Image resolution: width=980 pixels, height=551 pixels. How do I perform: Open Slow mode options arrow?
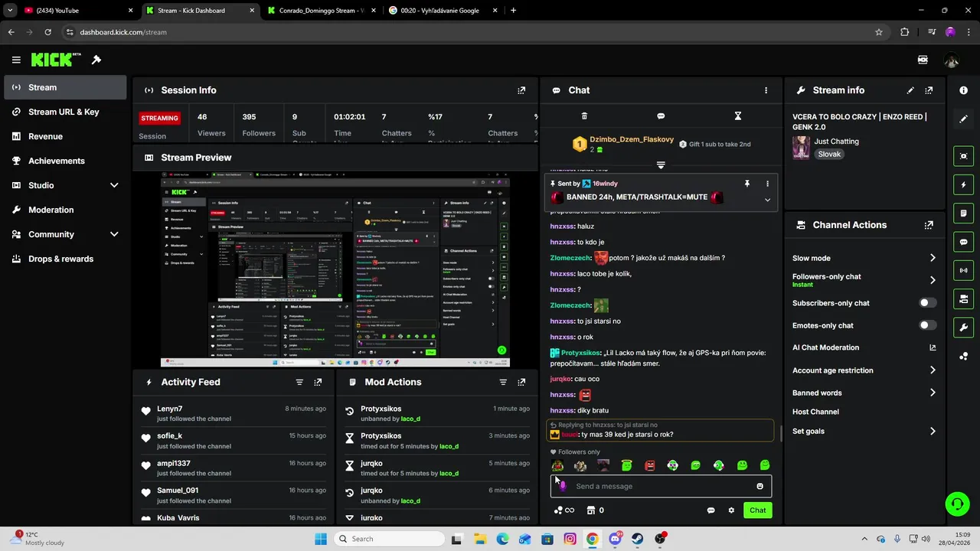tap(933, 258)
